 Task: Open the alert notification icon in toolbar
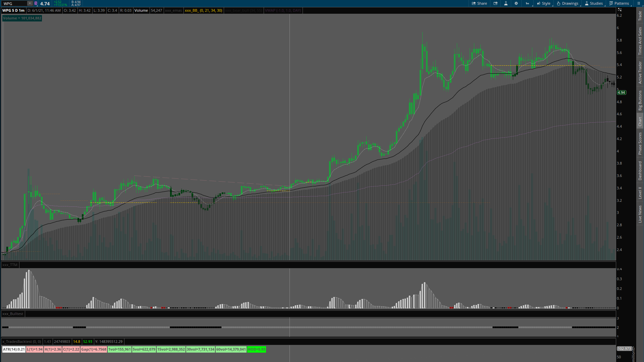point(495,3)
